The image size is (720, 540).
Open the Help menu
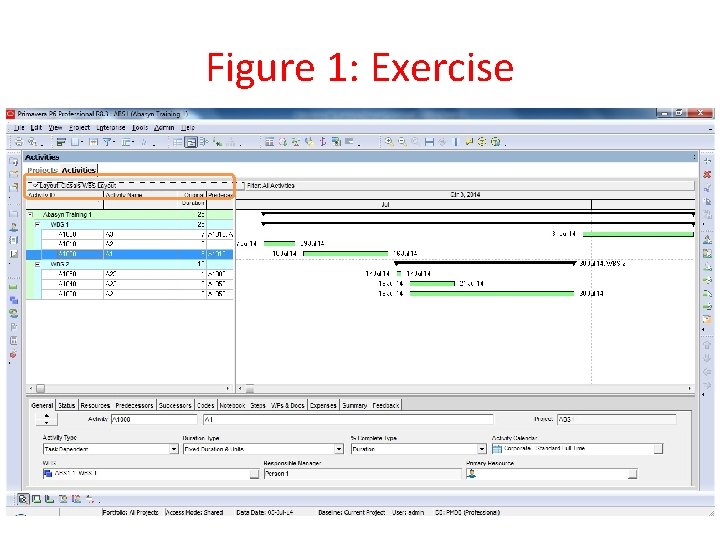point(187,128)
